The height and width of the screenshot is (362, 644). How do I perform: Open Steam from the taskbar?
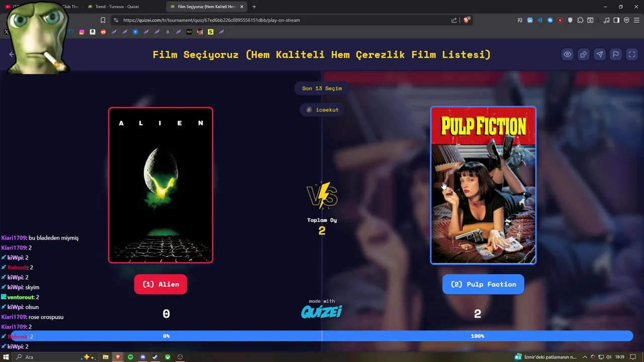pyautogui.click(x=155, y=357)
